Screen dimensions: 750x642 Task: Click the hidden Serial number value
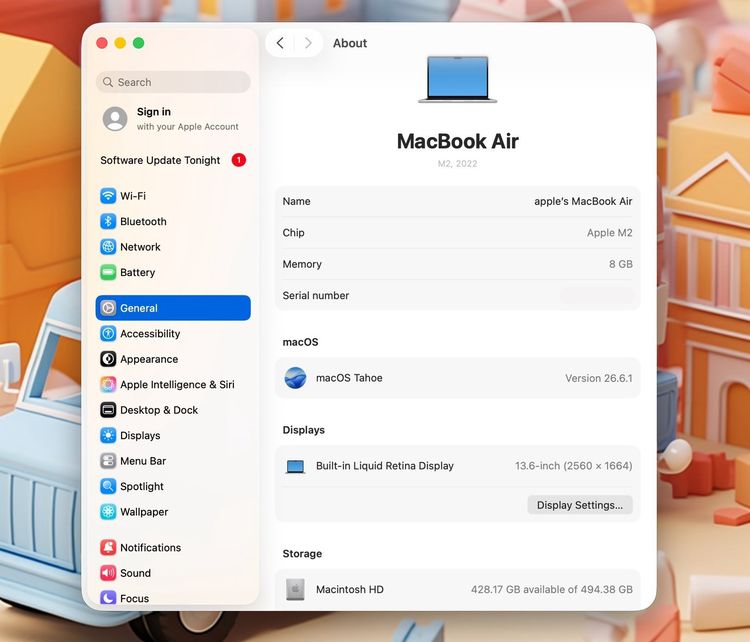pos(597,296)
